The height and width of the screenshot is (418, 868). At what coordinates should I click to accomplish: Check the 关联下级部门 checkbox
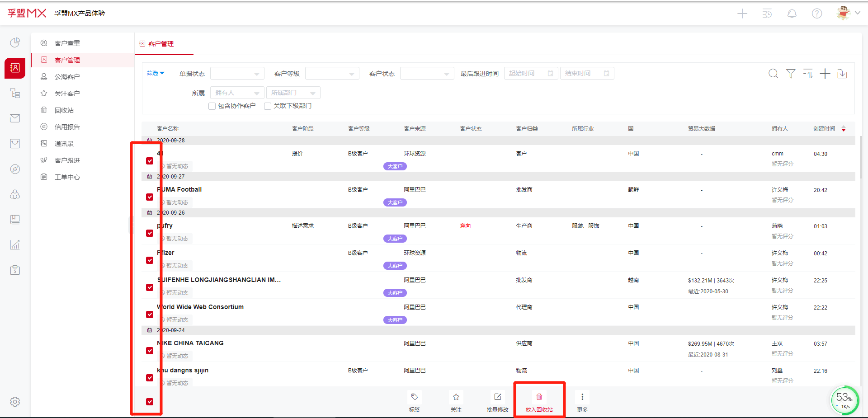point(268,106)
